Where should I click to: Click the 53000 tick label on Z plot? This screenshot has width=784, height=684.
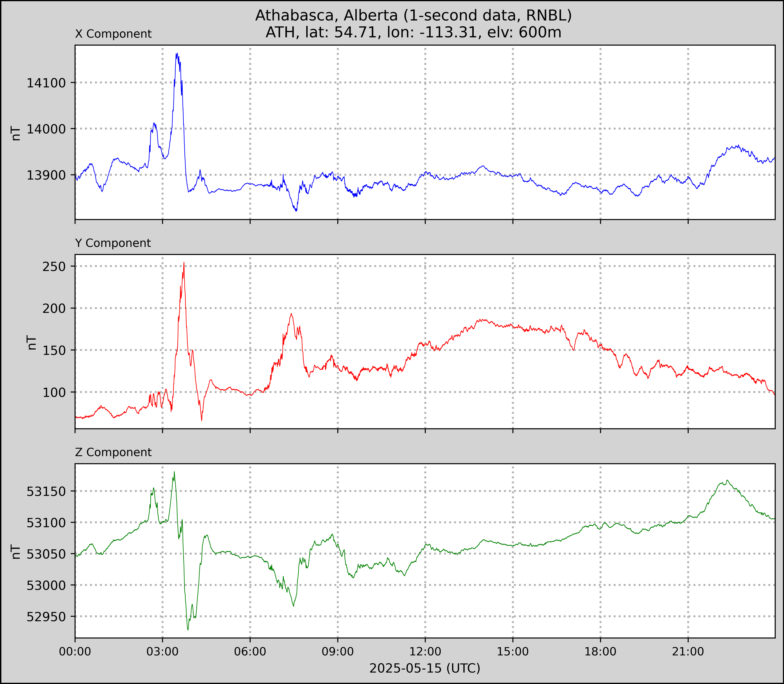click(46, 585)
